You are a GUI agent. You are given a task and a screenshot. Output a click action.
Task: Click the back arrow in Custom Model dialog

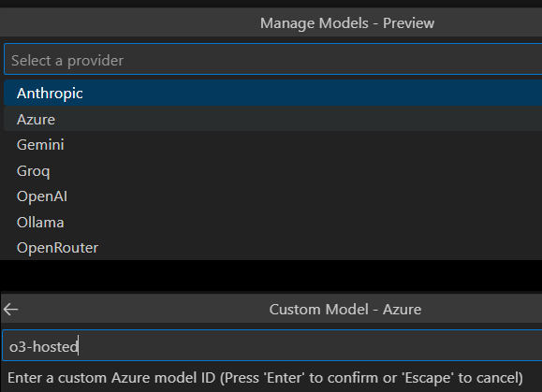click(x=10, y=309)
